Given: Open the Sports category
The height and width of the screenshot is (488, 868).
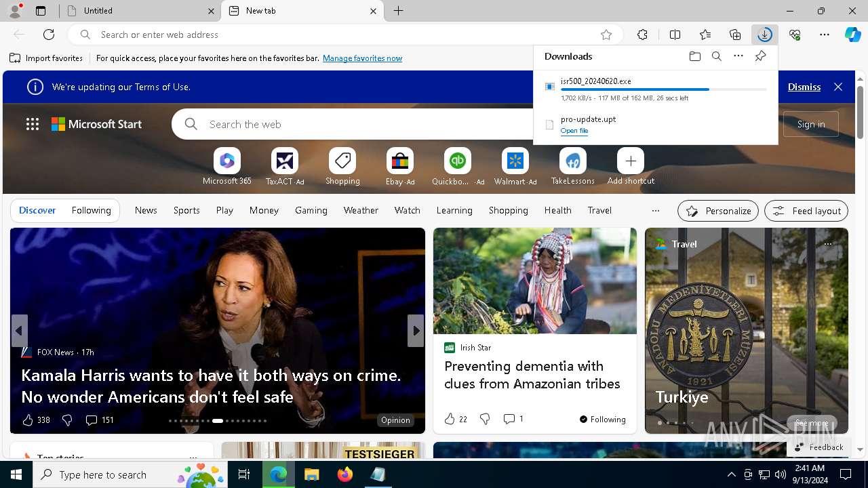Looking at the screenshot, I should [186, 211].
